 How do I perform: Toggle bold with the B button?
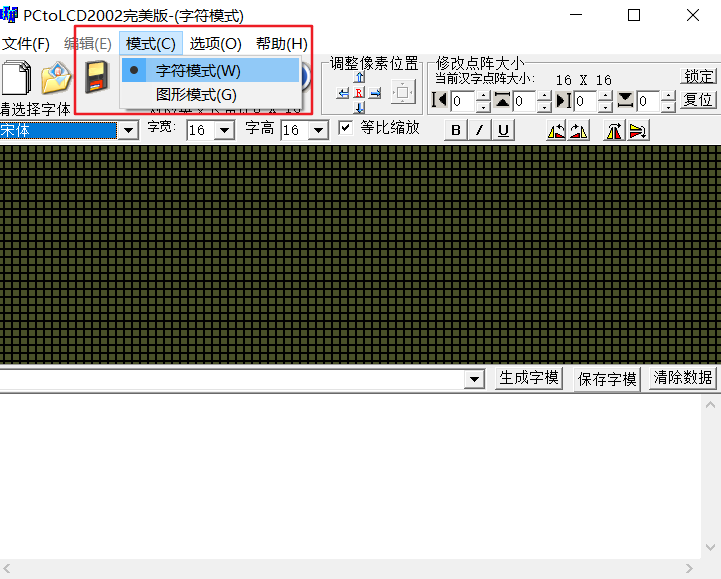(456, 131)
